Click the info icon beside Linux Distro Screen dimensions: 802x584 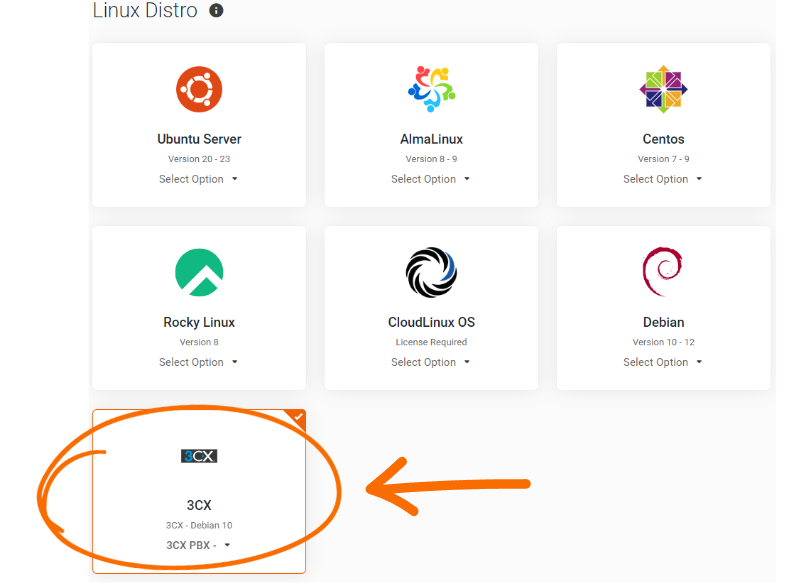point(216,10)
